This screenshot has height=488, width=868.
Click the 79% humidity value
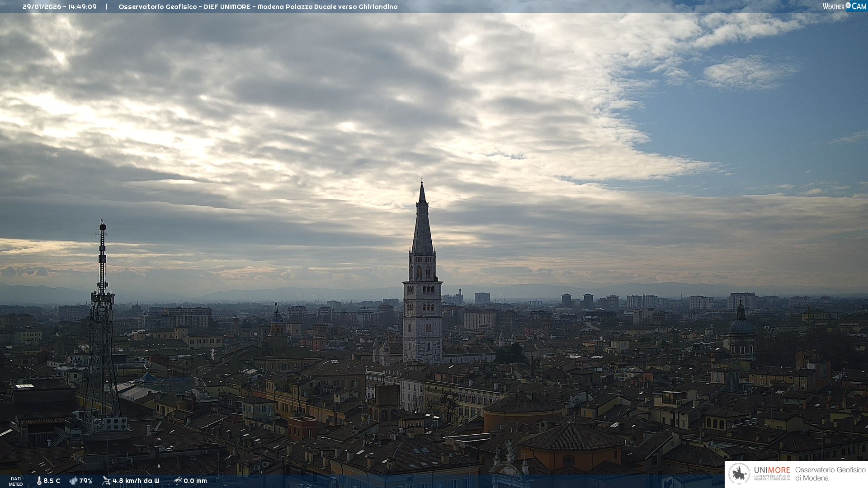coord(86,481)
